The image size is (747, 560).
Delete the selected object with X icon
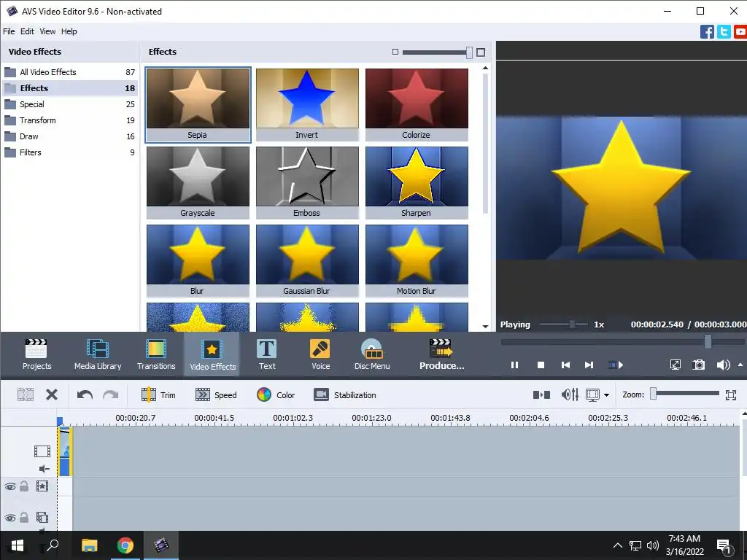(x=52, y=394)
